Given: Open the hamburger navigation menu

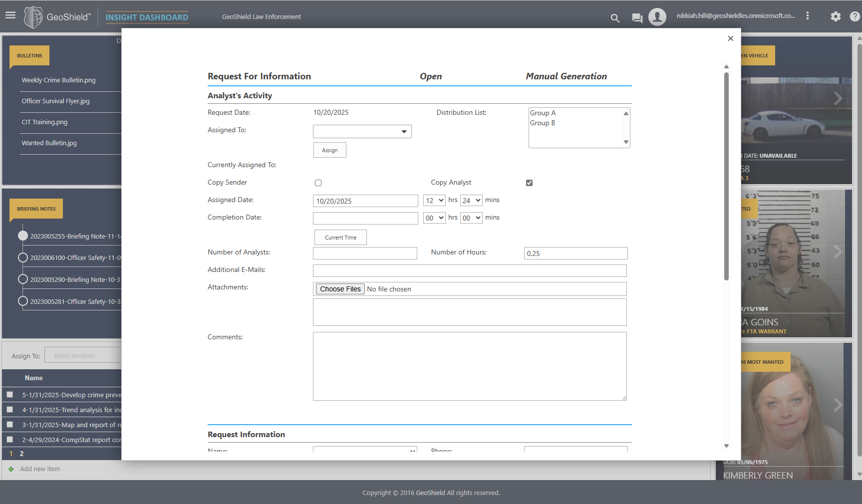Looking at the screenshot, I should point(10,15).
